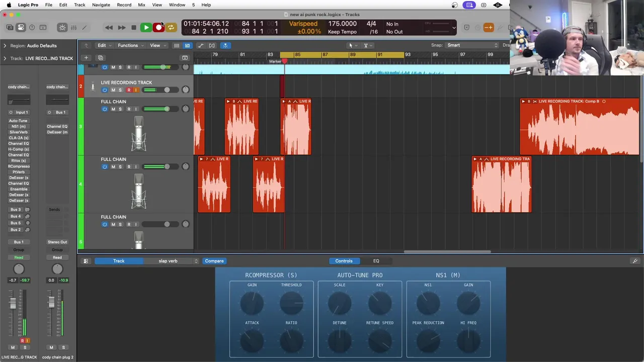
Task: Open the Library panel icon
Action: [x=10, y=27]
